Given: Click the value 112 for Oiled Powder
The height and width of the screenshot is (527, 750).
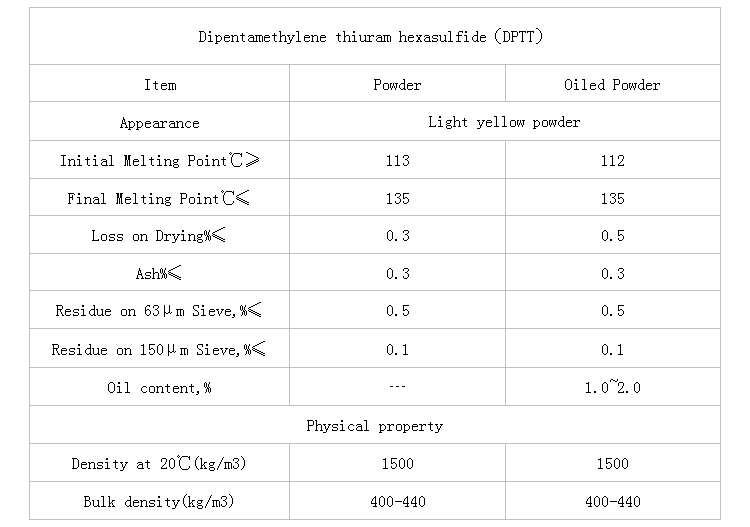Looking at the screenshot, I should (x=612, y=161).
